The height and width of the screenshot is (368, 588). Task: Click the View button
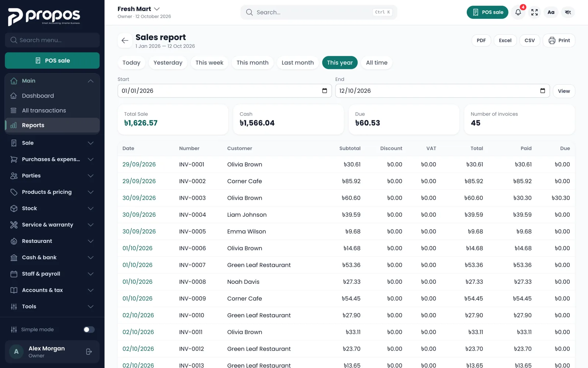click(564, 91)
